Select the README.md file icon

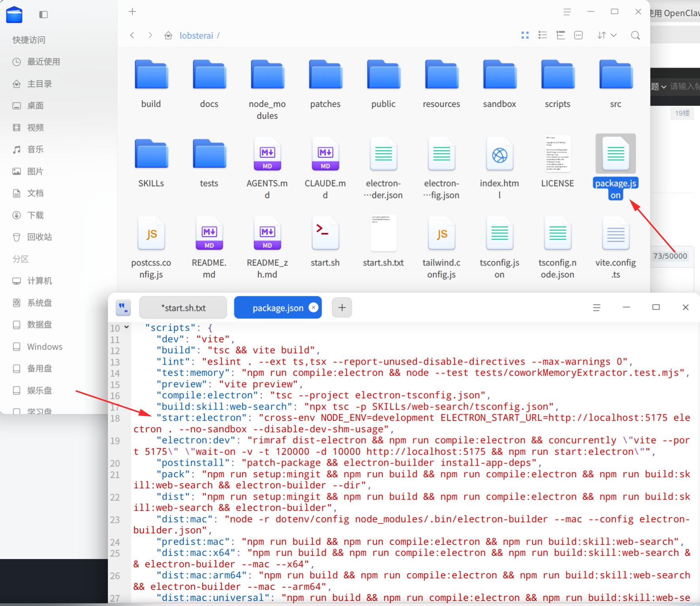click(x=209, y=233)
